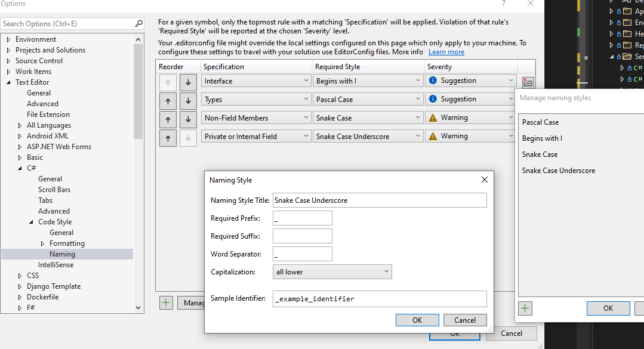Click Cancel in the Options dialog
The width and height of the screenshot is (644, 349).
[x=511, y=333]
